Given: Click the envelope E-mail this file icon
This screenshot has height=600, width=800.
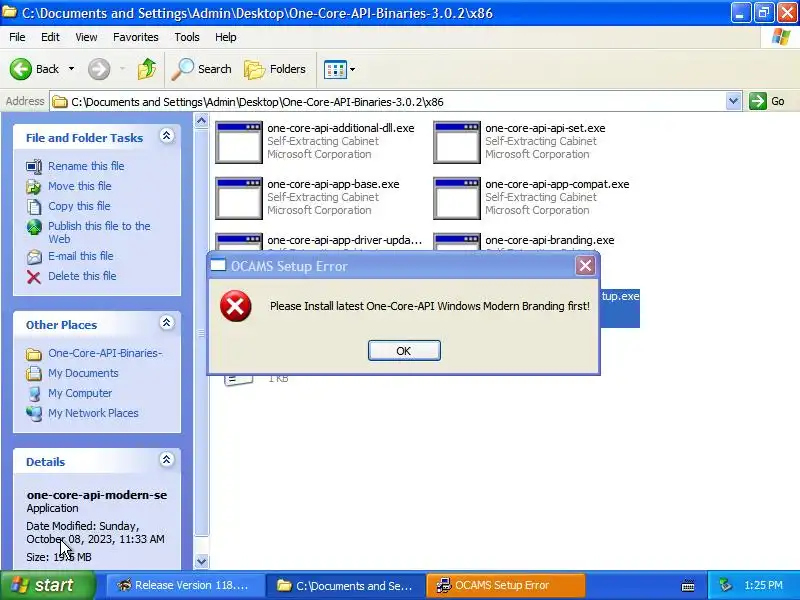Looking at the screenshot, I should click(x=34, y=257).
